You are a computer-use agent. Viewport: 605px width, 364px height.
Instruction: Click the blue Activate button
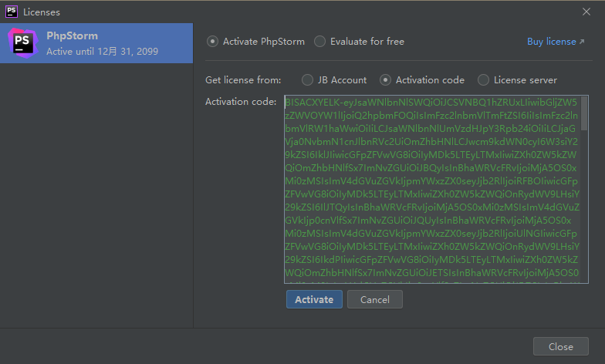tap(314, 299)
